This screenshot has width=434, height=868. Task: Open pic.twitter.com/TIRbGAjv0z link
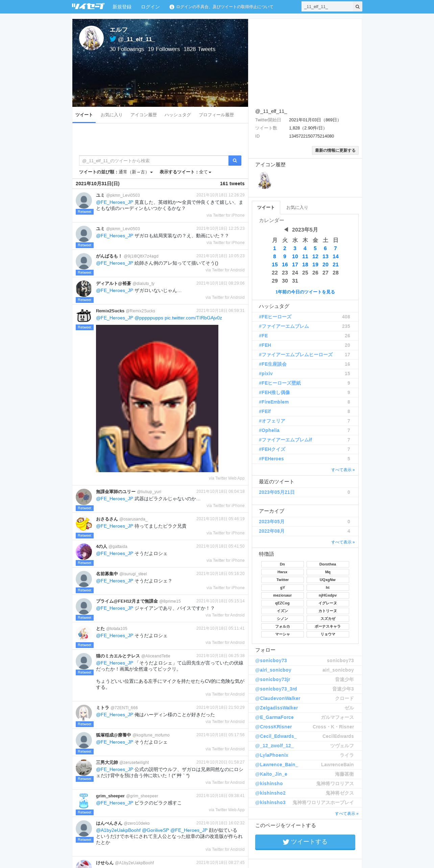193,318
